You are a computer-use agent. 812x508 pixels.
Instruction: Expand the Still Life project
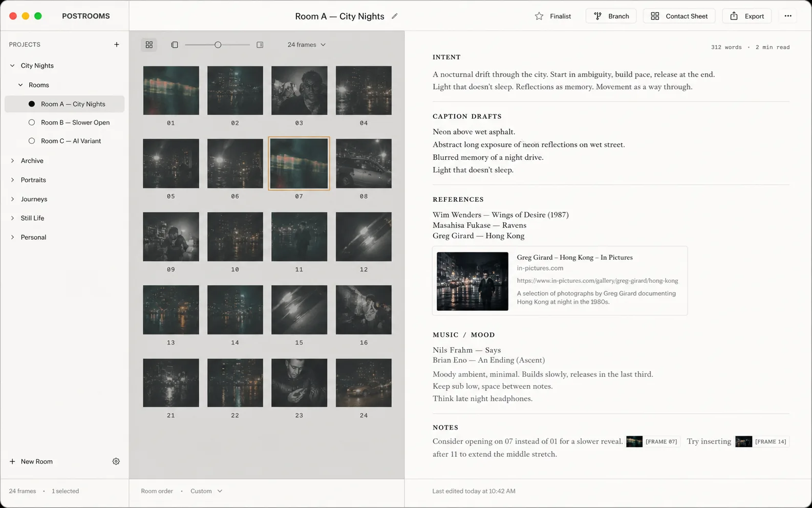[12, 218]
